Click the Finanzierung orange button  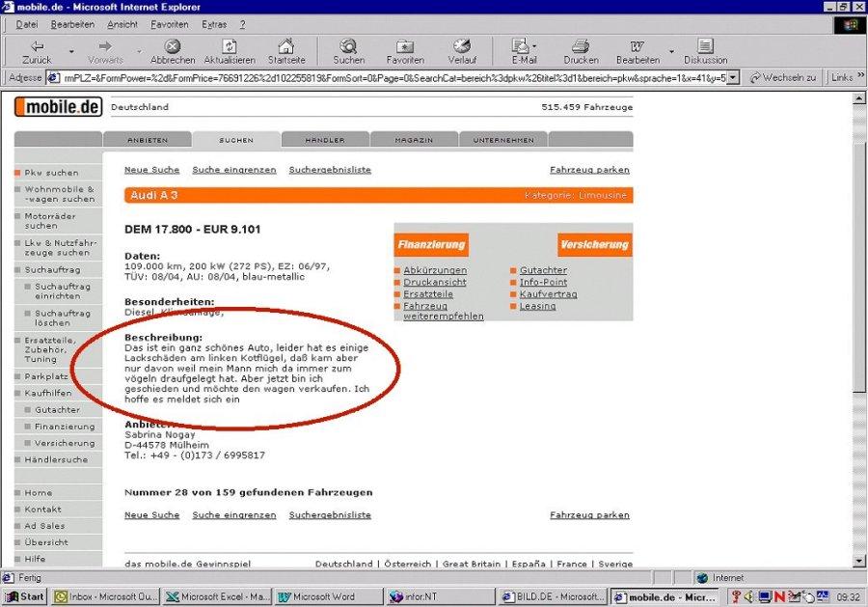431,245
